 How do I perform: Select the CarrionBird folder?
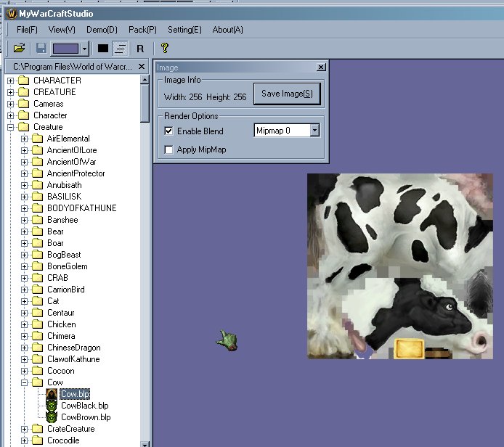tap(66, 290)
